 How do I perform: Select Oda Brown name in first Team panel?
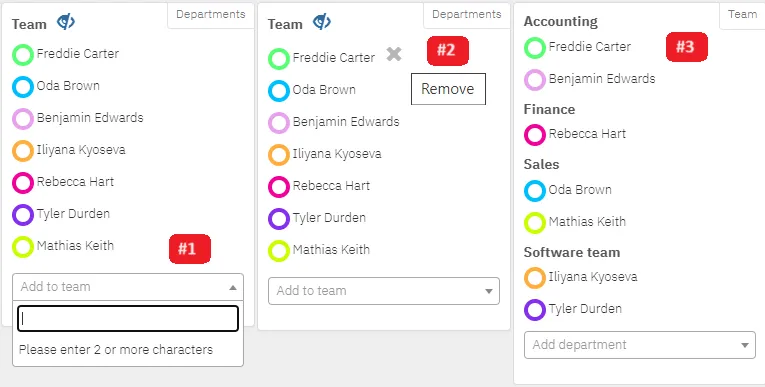pyautogui.click(x=68, y=86)
